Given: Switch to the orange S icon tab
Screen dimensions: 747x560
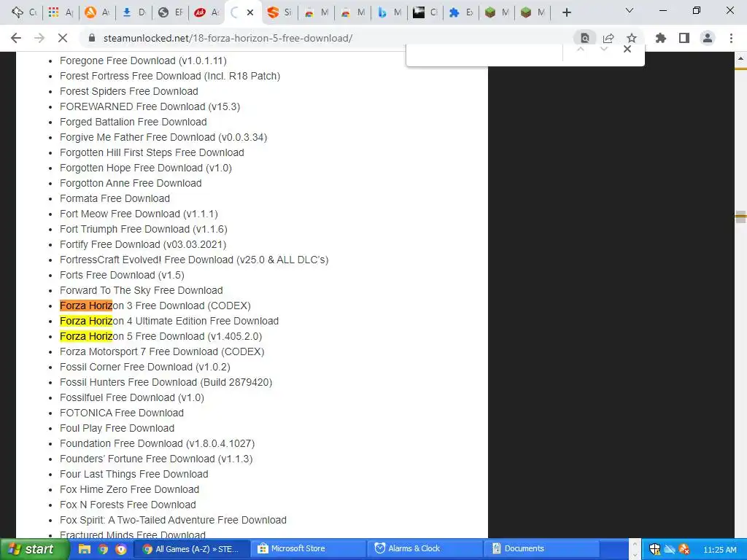Looking at the screenshot, I should pos(279,12).
